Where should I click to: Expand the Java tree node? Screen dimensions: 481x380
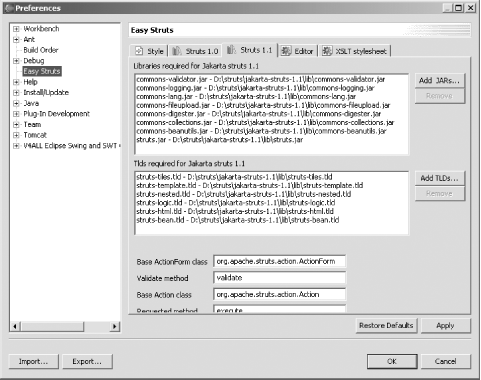coord(16,103)
